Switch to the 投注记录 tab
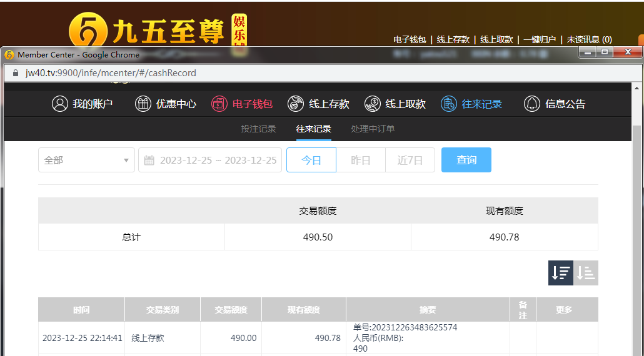Screen dimensions: 644x356 tap(258, 129)
